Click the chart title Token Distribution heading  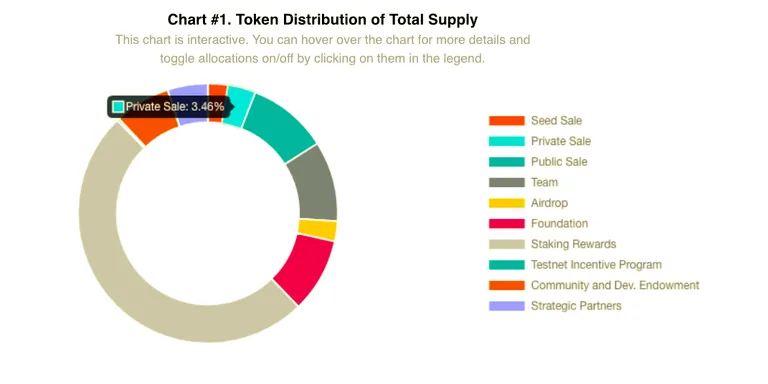click(x=322, y=20)
